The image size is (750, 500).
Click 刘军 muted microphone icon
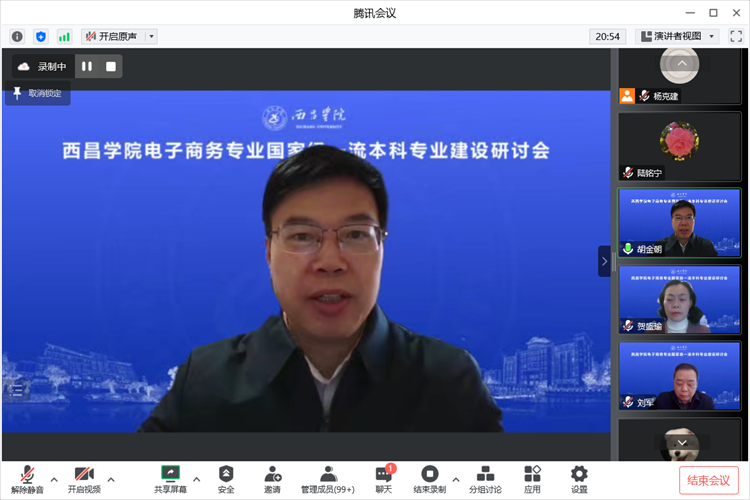pos(628,402)
